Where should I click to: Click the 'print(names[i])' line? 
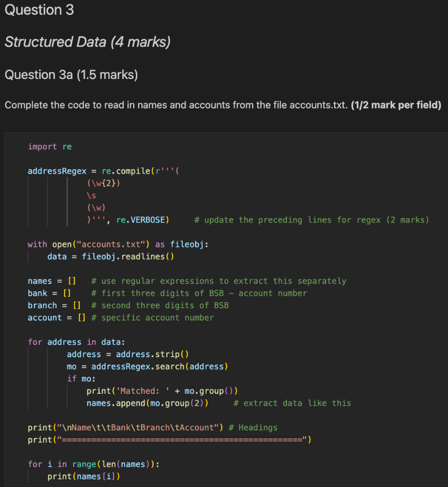point(84,477)
